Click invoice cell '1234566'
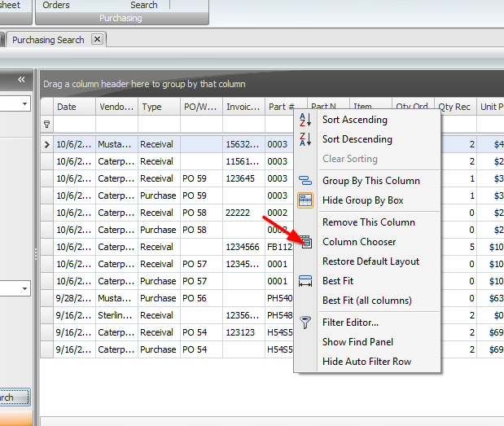This screenshot has width=504, height=426. click(x=244, y=247)
